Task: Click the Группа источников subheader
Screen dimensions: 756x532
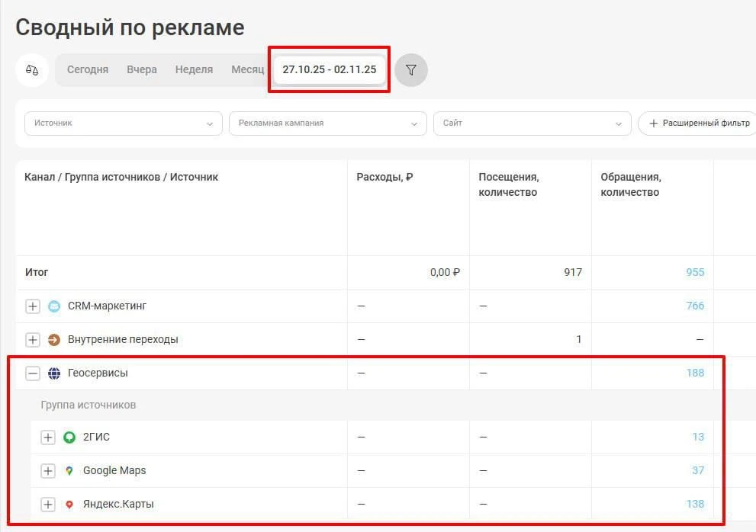Action: [88, 405]
